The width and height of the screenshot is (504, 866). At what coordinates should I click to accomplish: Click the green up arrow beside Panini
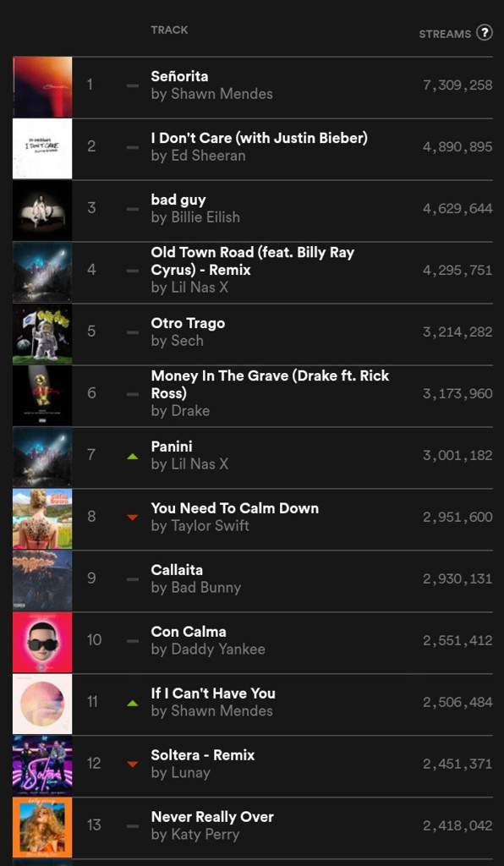coord(133,457)
